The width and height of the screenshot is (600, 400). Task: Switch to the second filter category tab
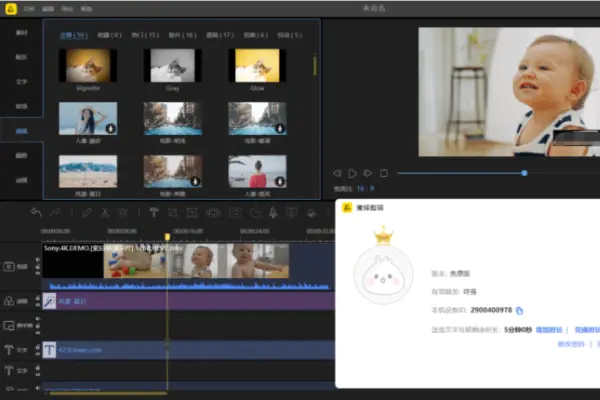[109, 34]
